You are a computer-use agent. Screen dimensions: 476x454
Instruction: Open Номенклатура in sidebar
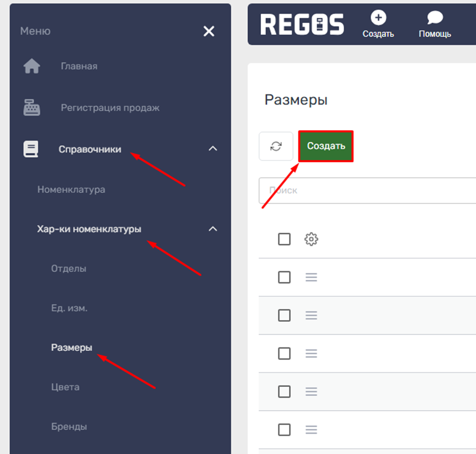point(71,189)
